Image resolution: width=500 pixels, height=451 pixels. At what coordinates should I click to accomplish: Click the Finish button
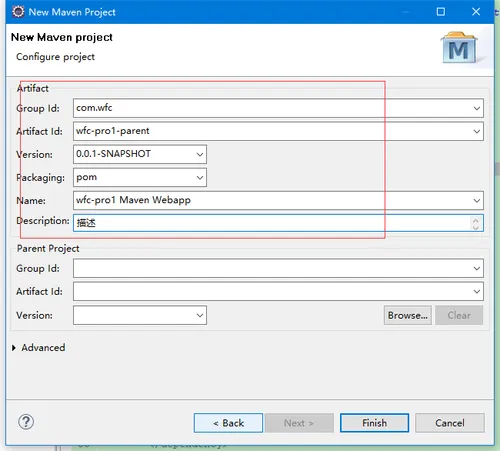click(x=374, y=423)
